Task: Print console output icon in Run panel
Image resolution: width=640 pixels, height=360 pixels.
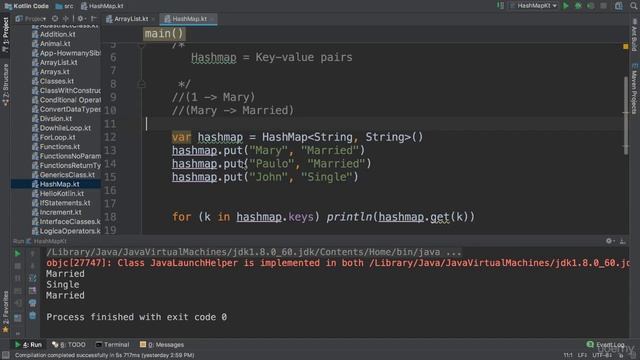Action: [x=33, y=303]
